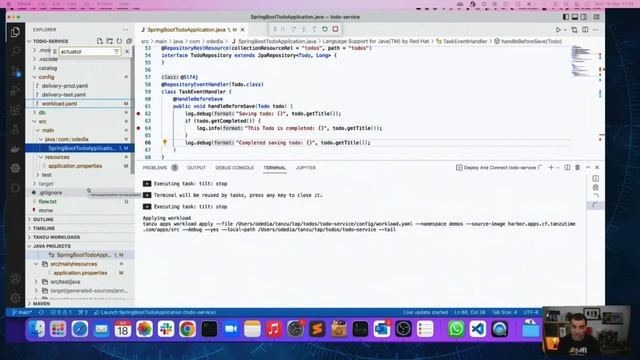Expand the target folder
The width and height of the screenshot is (640, 360).
tap(80, 184)
